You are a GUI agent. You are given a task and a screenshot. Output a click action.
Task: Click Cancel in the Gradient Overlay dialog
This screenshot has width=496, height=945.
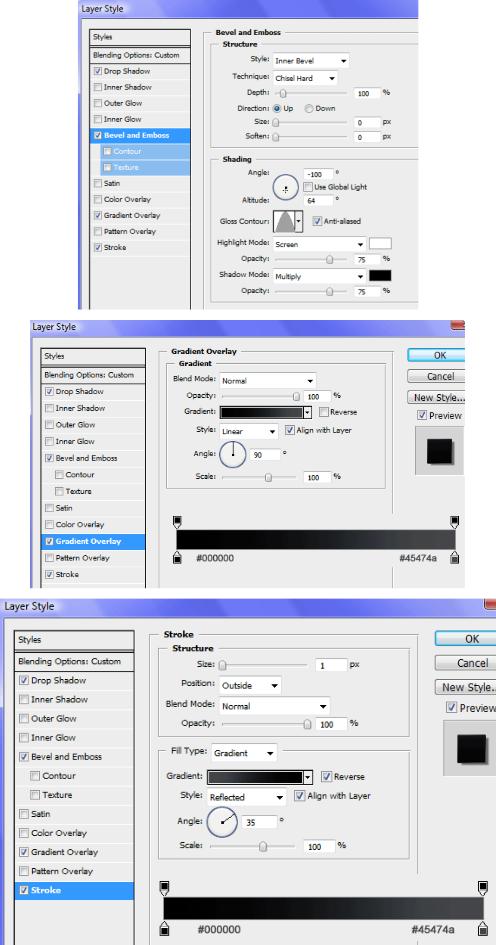tap(436, 376)
